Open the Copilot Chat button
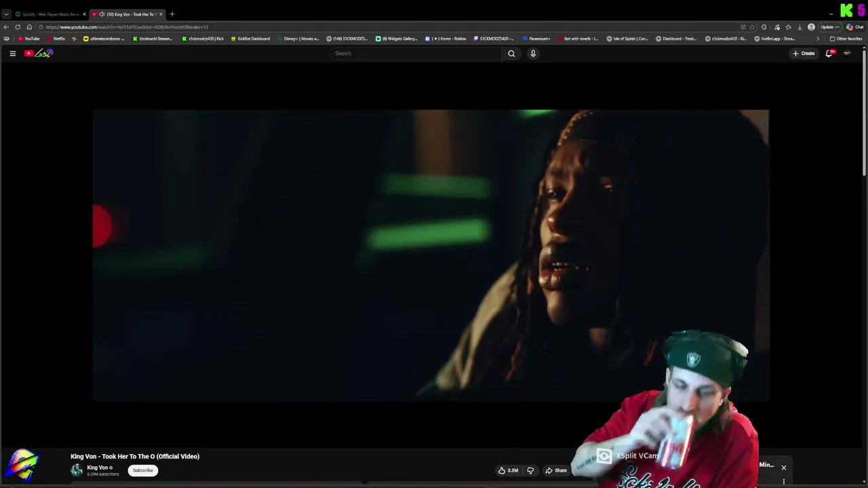The width and height of the screenshot is (868, 488). [854, 27]
